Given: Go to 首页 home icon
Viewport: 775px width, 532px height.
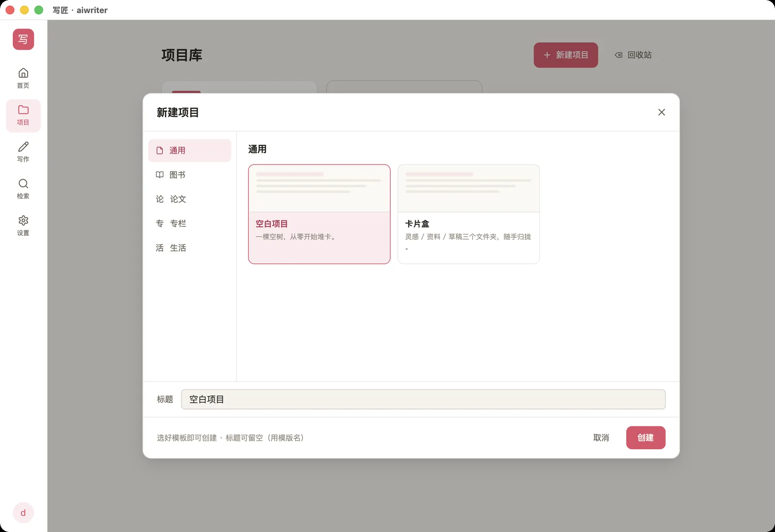Looking at the screenshot, I should point(23,78).
